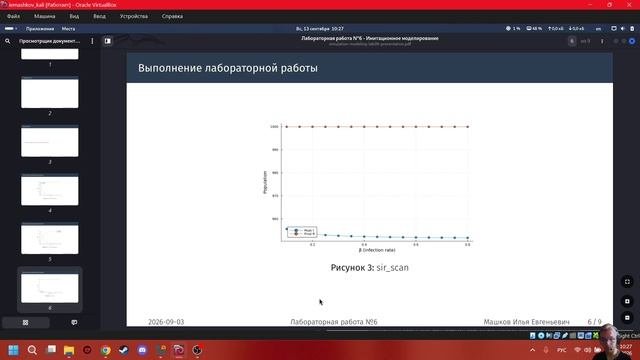The image size is (640, 360).
Task: Click the zoom in overlay button
Action: click(627, 301)
